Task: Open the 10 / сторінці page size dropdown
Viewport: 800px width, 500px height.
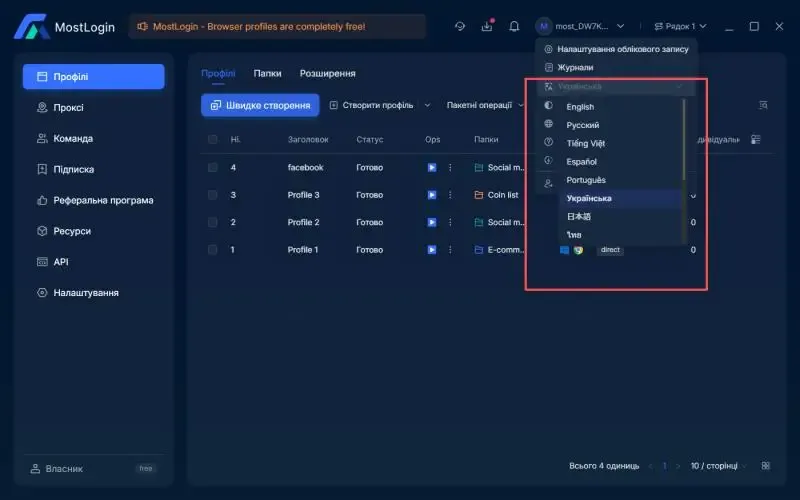Action: click(717, 466)
